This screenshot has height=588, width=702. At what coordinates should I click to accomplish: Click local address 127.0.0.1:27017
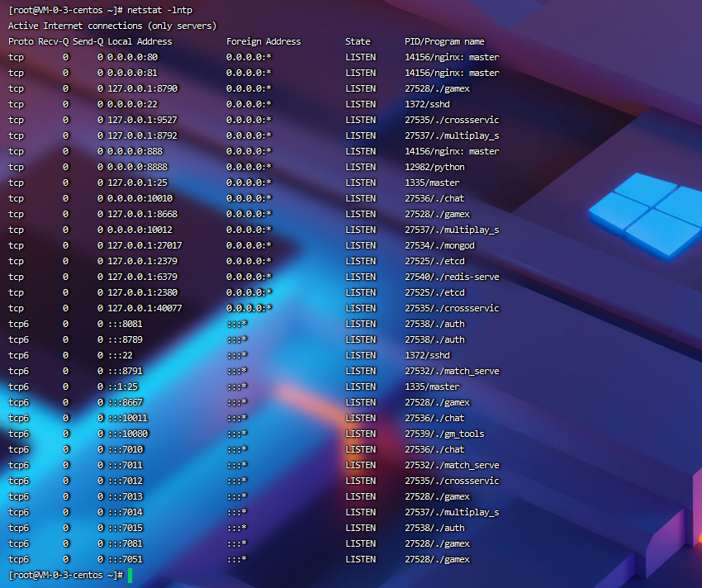click(145, 245)
